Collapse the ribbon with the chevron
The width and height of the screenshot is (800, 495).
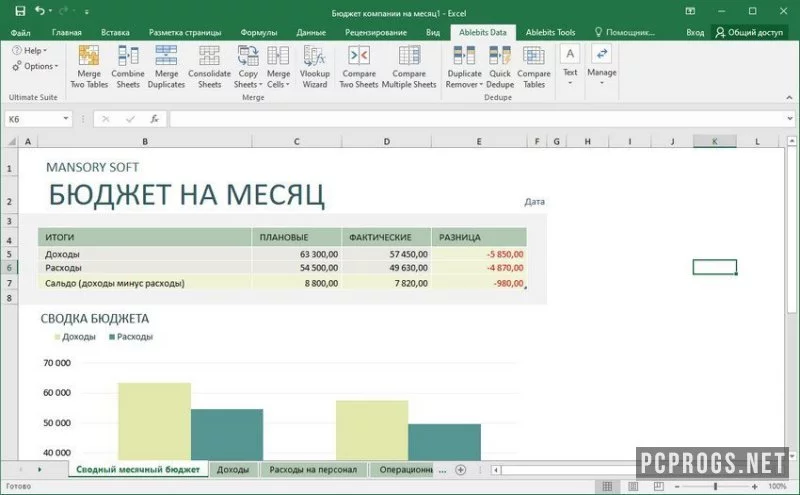[789, 97]
